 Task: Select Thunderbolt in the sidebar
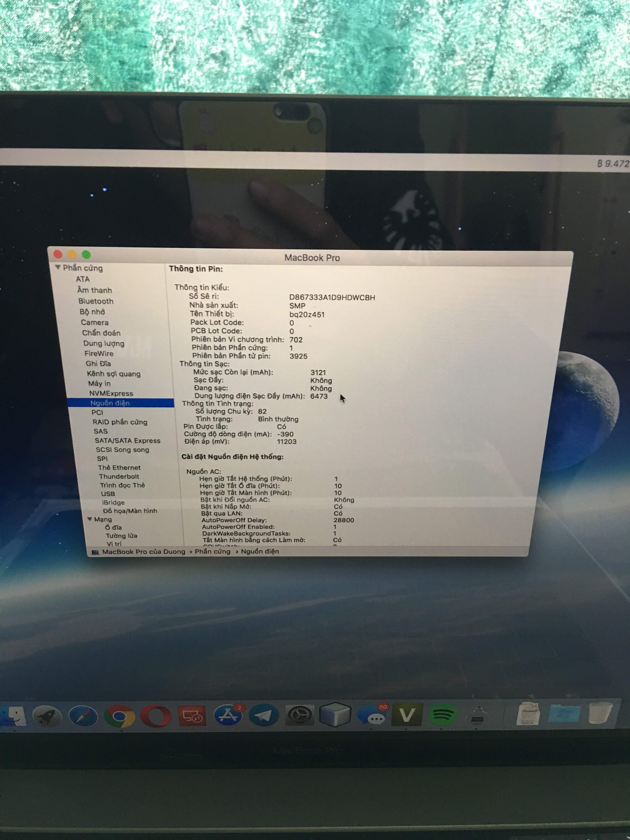[x=119, y=476]
